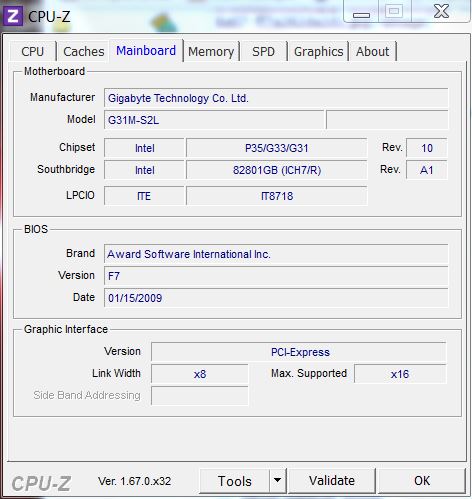This screenshot has width=472, height=499.
Task: Click the LPCIO value IT8718
Action: point(277,196)
